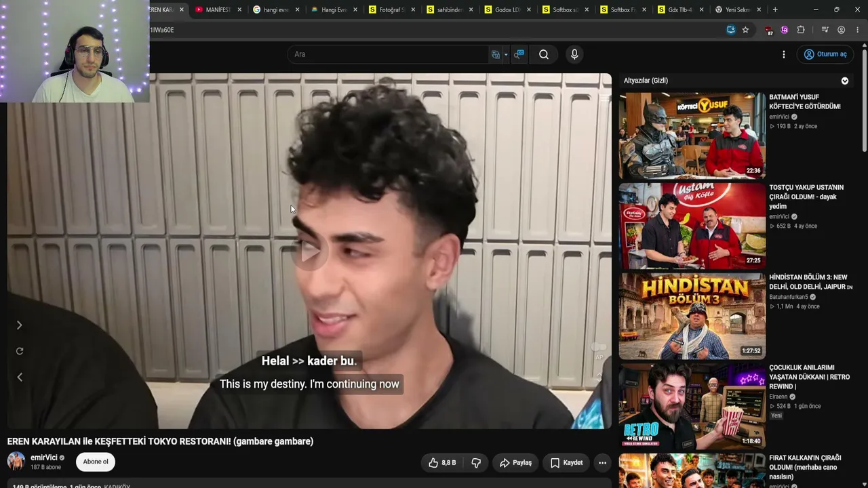Open the Chrome profile avatar menu
The width and height of the screenshot is (868, 488).
coord(841,30)
